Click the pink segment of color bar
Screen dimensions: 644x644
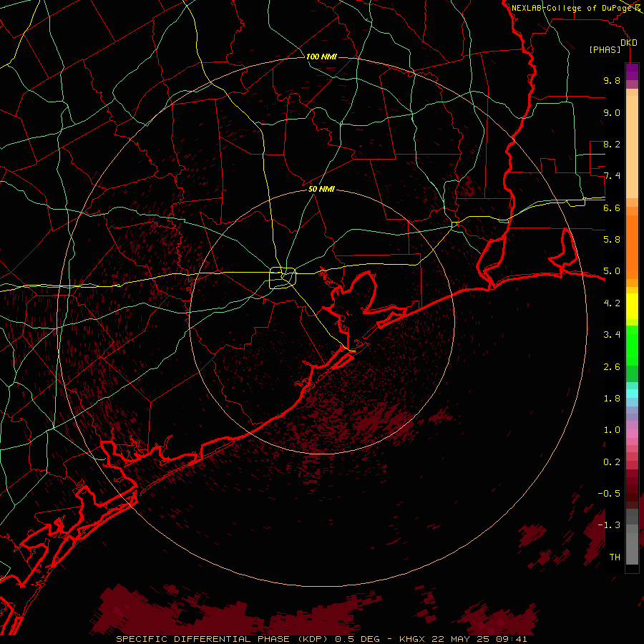pos(632,434)
